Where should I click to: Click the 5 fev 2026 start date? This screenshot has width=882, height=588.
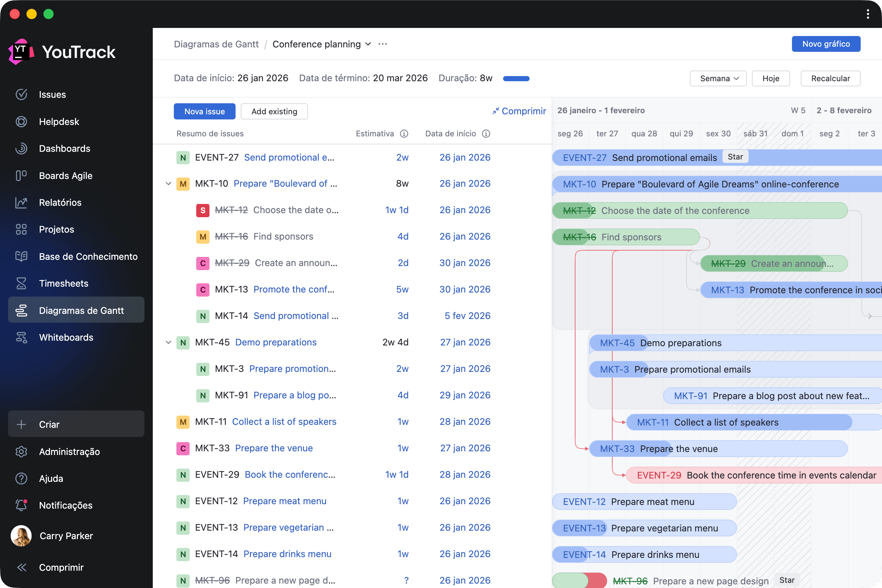tap(467, 316)
